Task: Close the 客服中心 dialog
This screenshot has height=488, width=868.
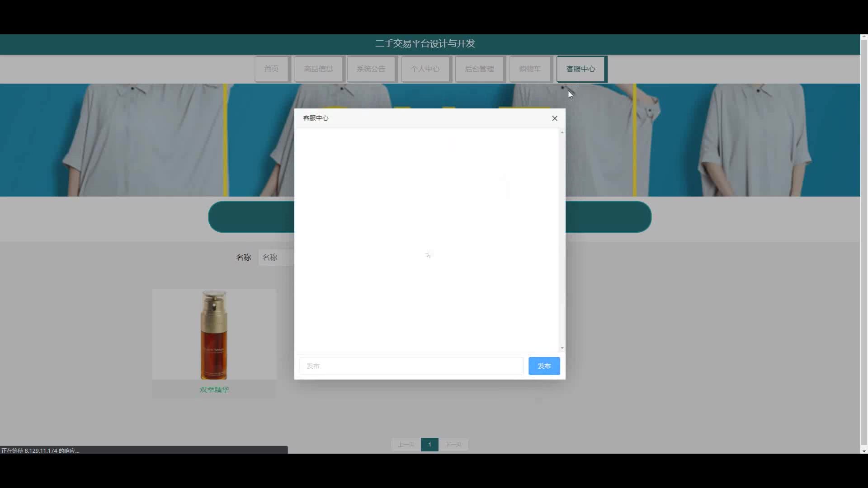Action: pyautogui.click(x=555, y=118)
